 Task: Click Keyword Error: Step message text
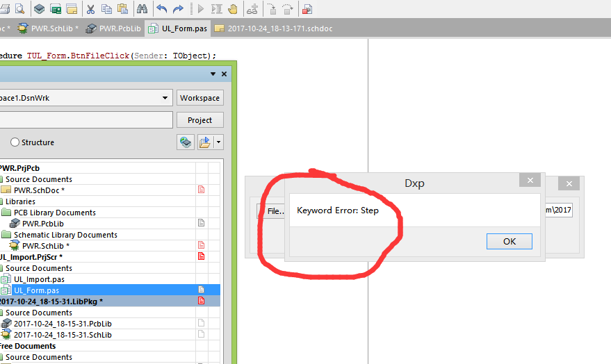(x=337, y=210)
